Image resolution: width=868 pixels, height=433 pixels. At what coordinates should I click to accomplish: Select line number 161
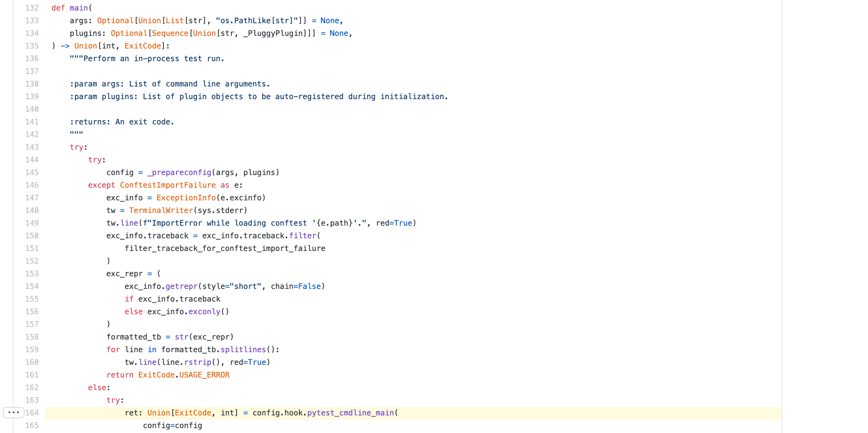click(x=32, y=375)
